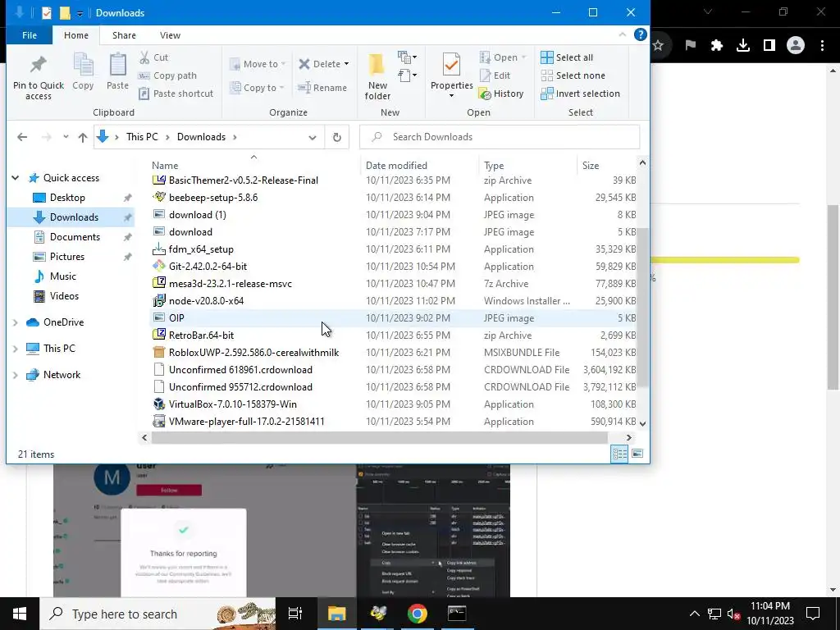The height and width of the screenshot is (630, 840).
Task: Expand This PC tree node
Action: [x=16, y=349]
